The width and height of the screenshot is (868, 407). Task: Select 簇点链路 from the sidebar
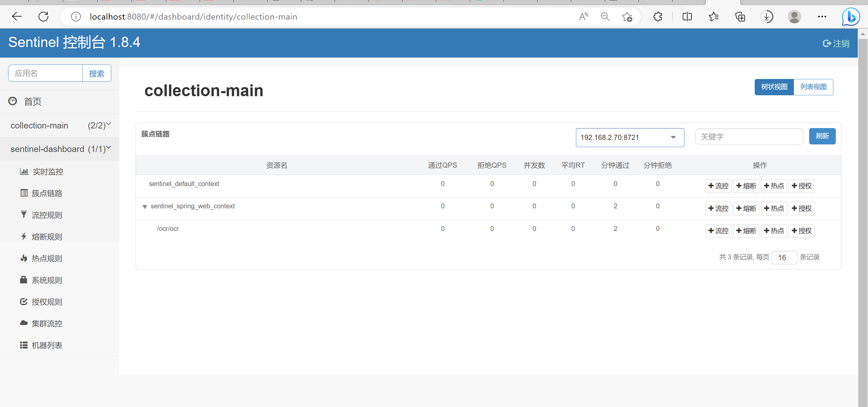47,193
